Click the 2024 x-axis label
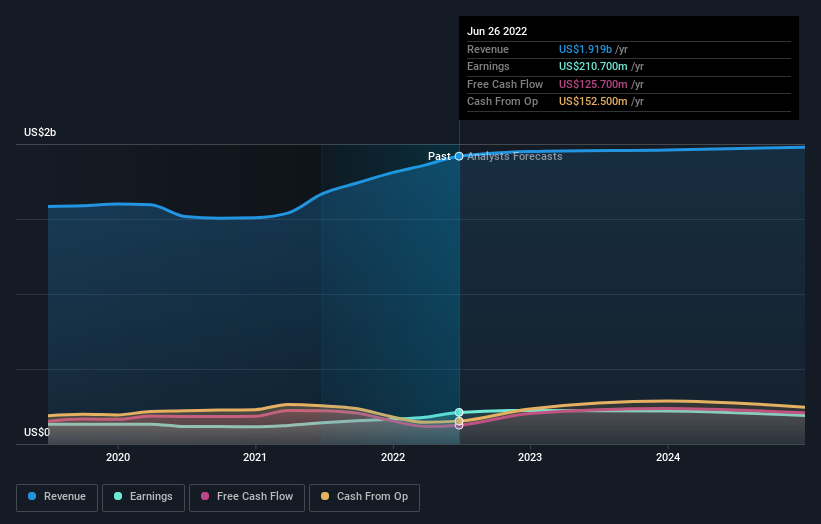 pyautogui.click(x=668, y=457)
